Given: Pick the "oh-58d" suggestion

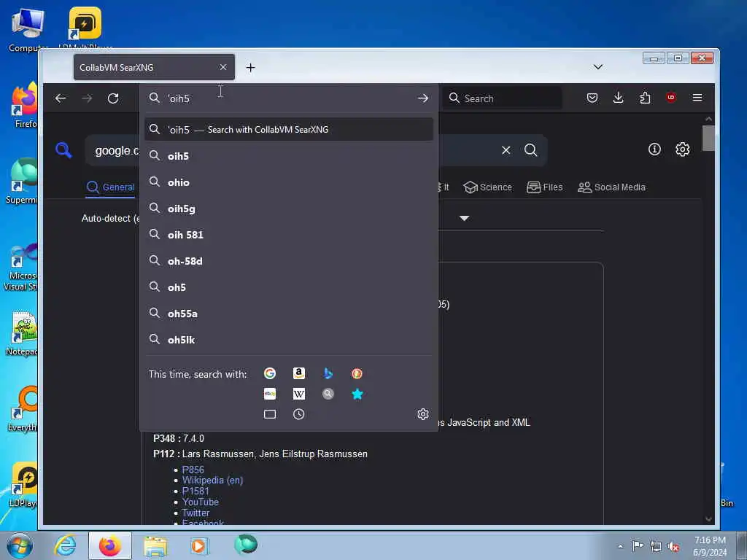Looking at the screenshot, I should point(289,261).
